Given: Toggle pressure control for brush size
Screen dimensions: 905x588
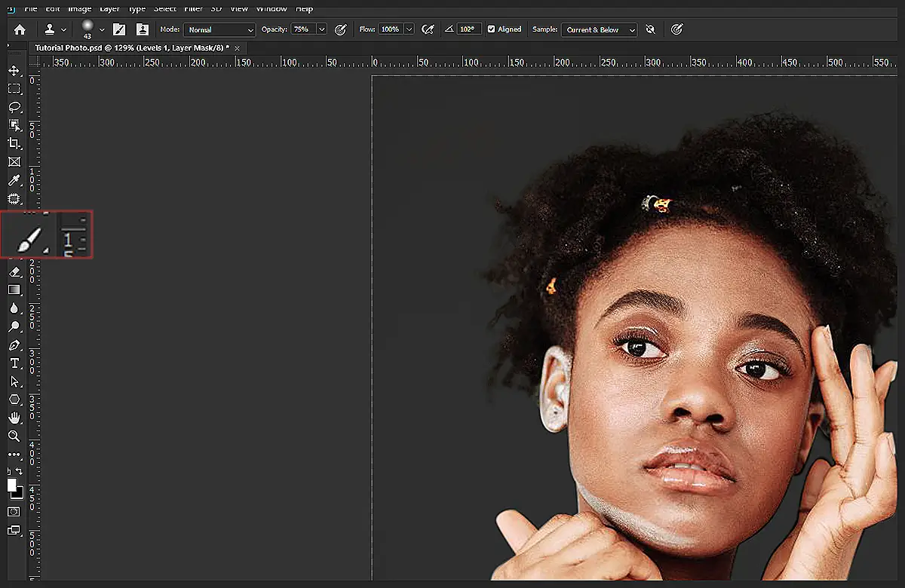Looking at the screenshot, I should [676, 29].
